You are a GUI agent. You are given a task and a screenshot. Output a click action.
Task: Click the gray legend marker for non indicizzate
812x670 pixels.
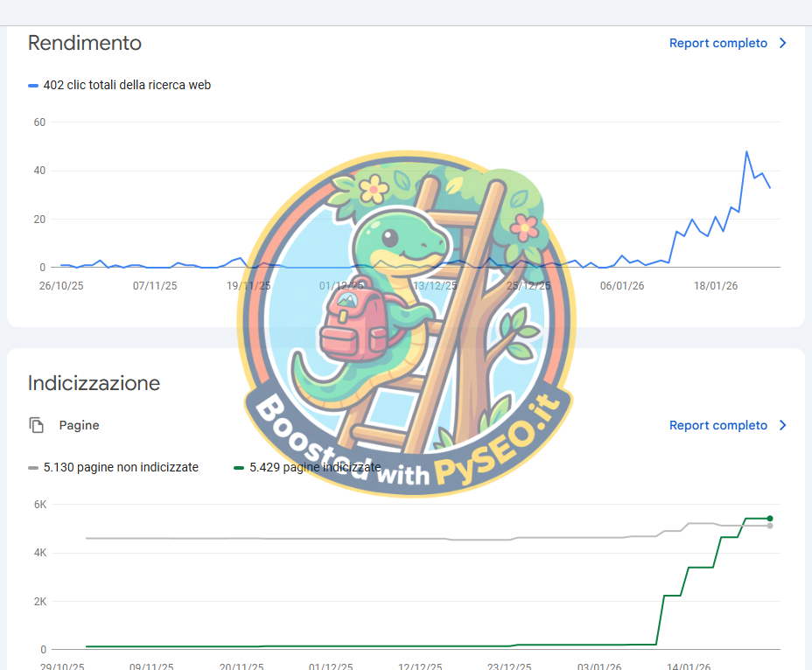[33, 468]
